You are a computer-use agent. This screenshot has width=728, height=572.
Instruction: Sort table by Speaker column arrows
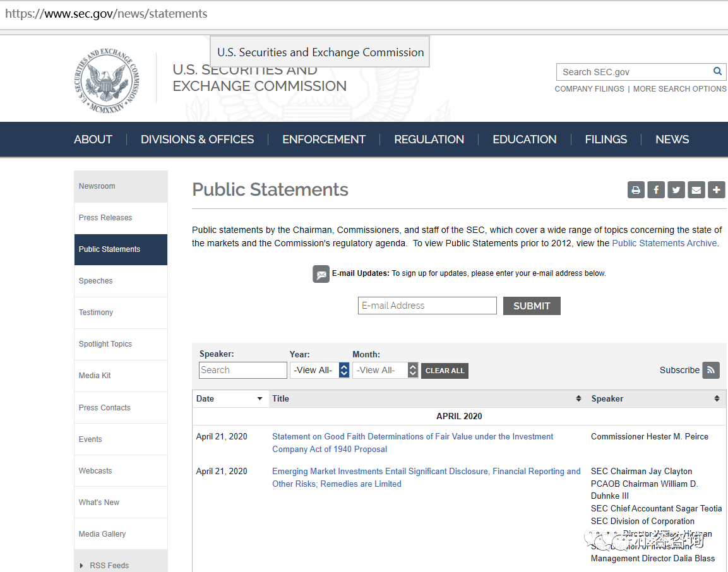717,398
